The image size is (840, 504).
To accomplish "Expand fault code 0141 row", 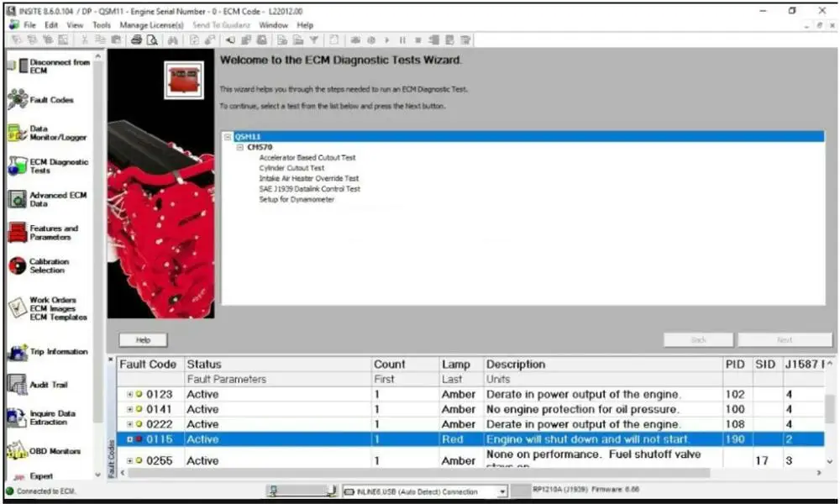I will pyautogui.click(x=129, y=409).
